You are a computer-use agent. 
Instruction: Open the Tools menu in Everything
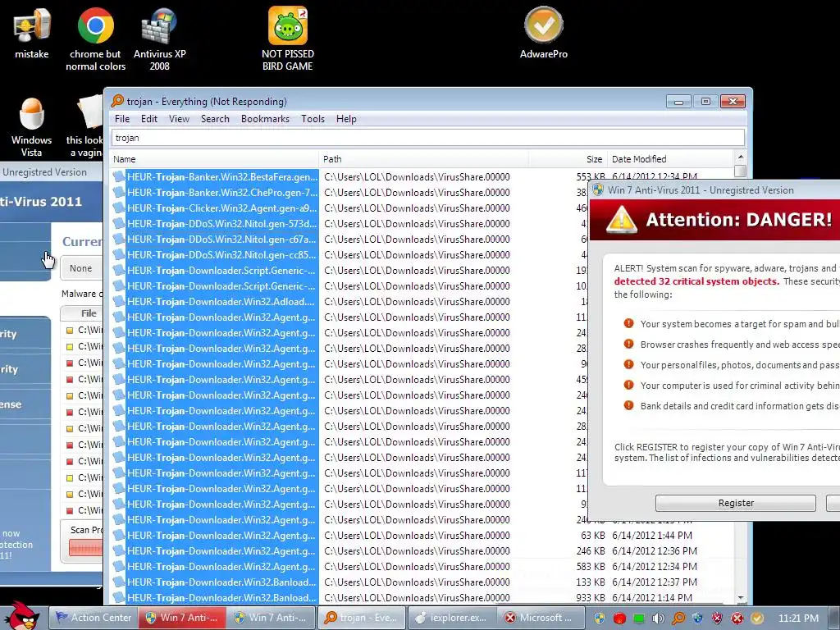pos(313,119)
